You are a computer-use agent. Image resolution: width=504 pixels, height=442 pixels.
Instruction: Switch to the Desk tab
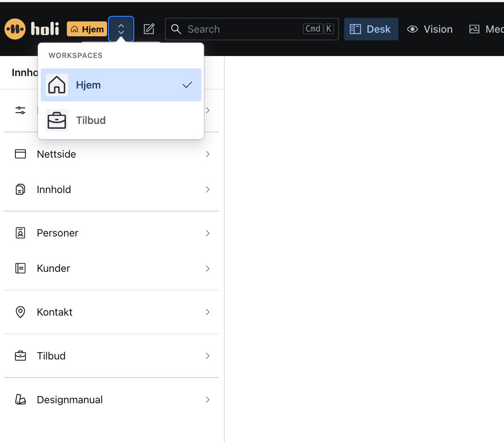click(x=371, y=29)
